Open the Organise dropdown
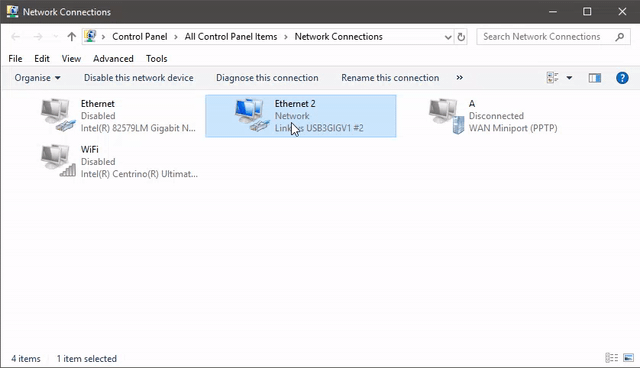Viewport: 640px width, 368px height. [x=37, y=78]
